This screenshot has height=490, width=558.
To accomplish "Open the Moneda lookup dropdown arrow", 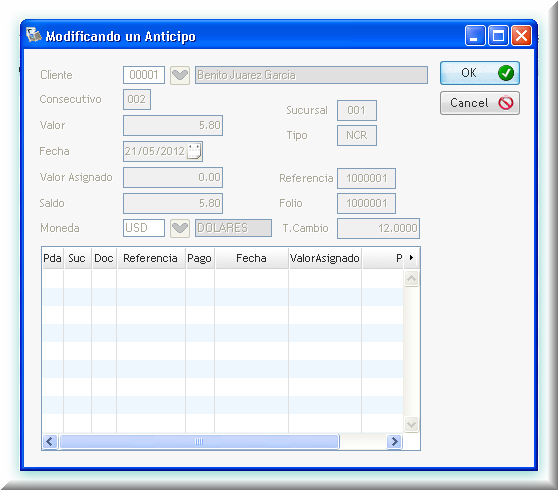I will pos(180,228).
